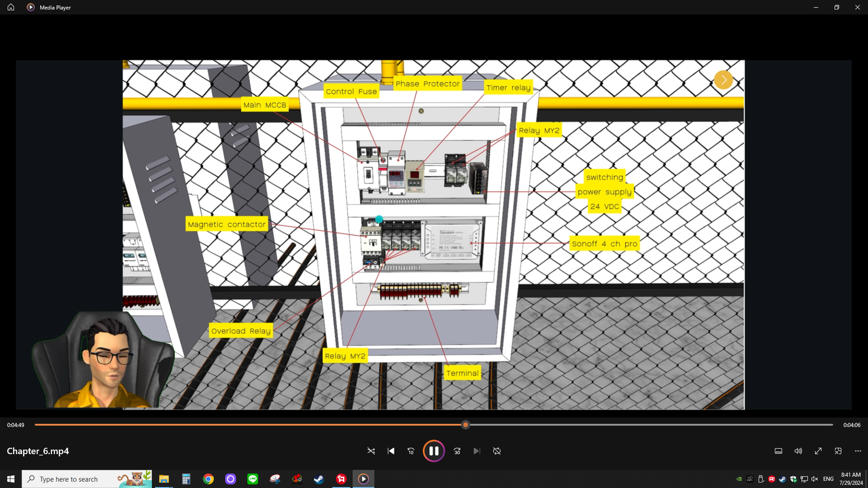868x488 pixels.
Task: Pause the video playback
Action: 433,451
